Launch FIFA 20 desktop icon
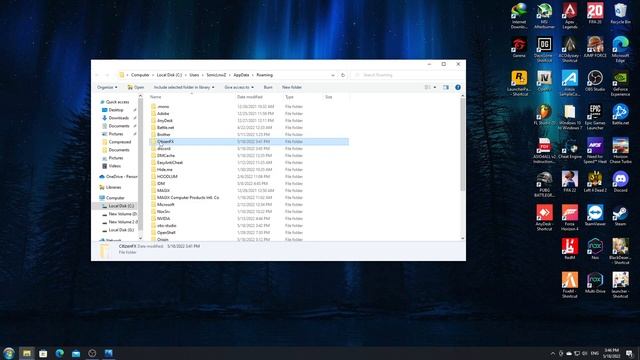Viewport: 640px width, 360px height. [x=595, y=13]
